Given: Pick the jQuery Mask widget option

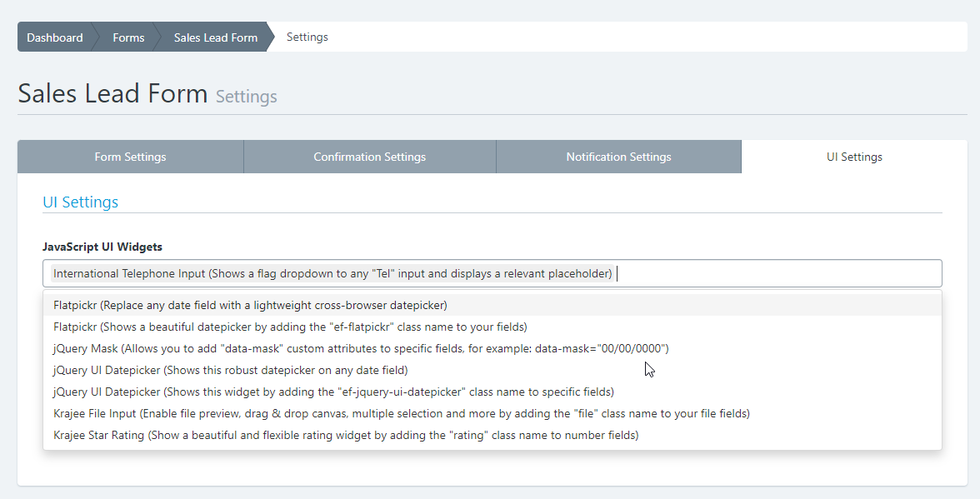Looking at the screenshot, I should click(361, 348).
